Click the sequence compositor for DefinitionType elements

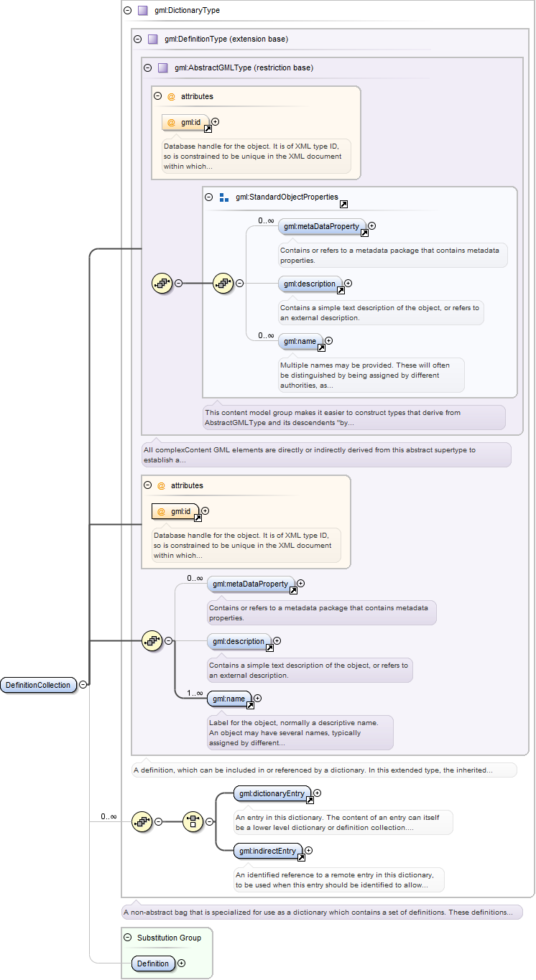[x=152, y=640]
